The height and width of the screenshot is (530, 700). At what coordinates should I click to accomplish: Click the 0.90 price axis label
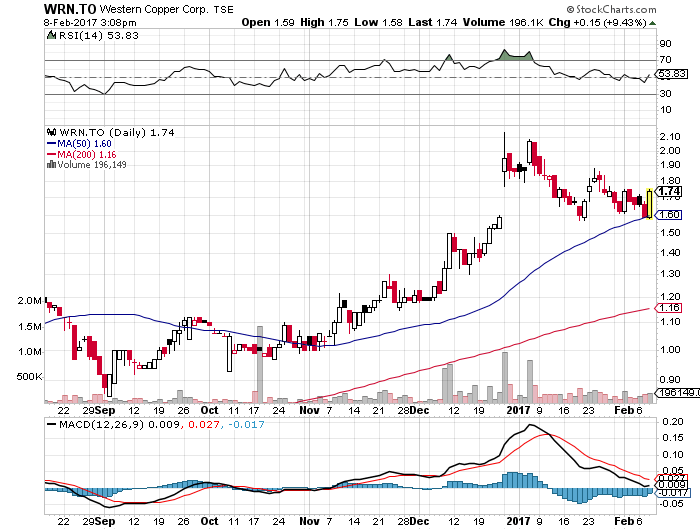tap(670, 380)
